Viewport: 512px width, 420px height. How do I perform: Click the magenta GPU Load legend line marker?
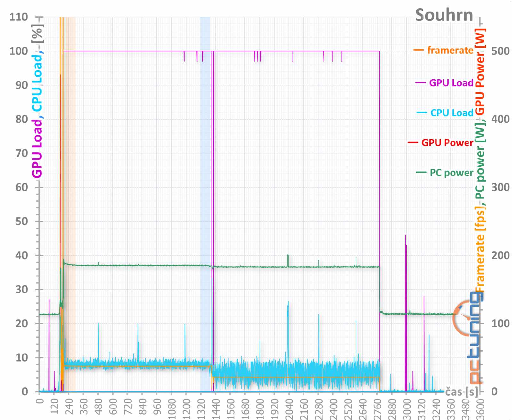pyautogui.click(x=420, y=83)
